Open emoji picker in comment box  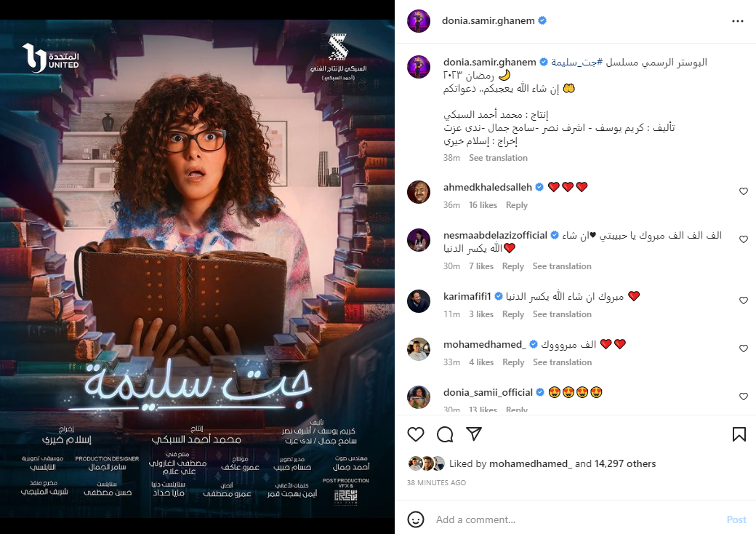tap(416, 519)
